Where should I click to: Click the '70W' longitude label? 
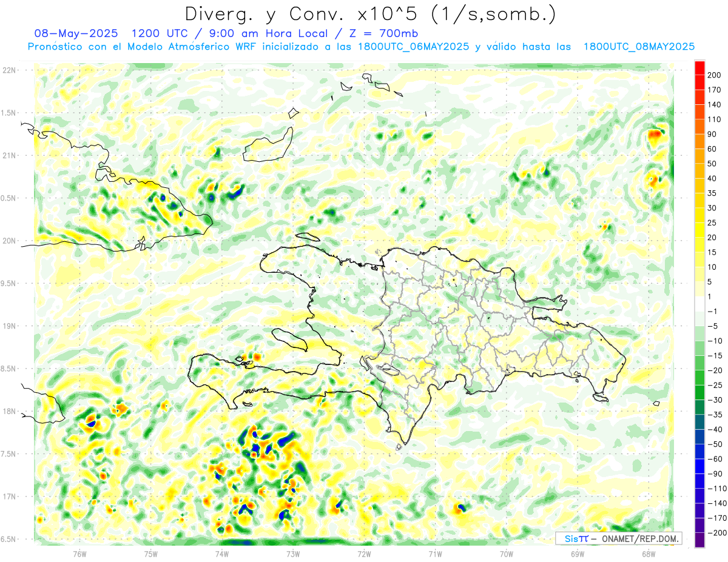[506, 554]
